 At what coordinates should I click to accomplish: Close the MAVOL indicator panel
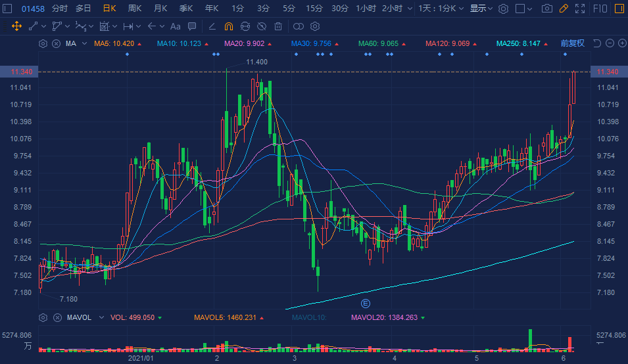56,317
